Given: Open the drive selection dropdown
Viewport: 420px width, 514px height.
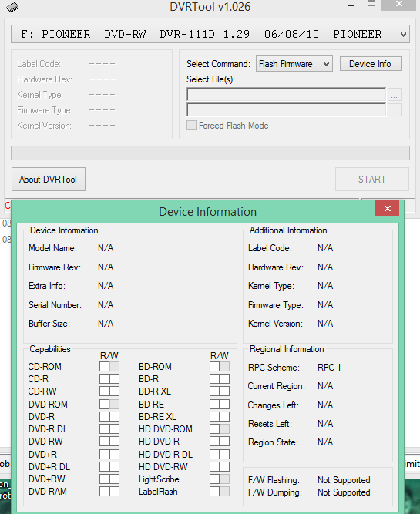Looking at the screenshot, I should point(210,34).
